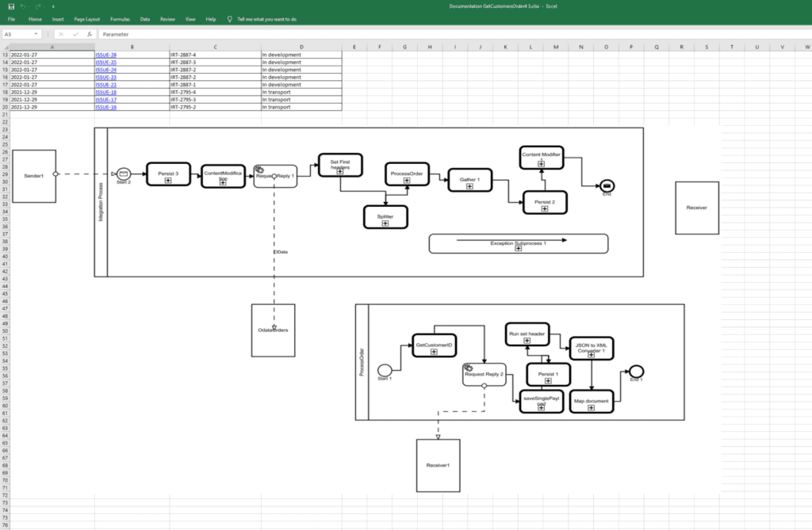Click plus marker on Content Modifier task
The height and width of the screenshot is (530, 812).
541,163
